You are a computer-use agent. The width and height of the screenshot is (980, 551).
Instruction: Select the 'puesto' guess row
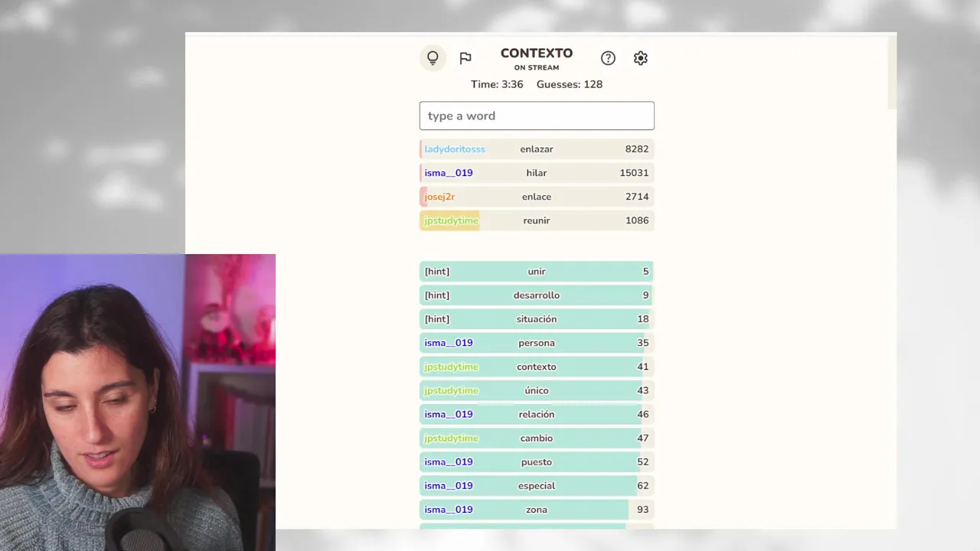(537, 461)
